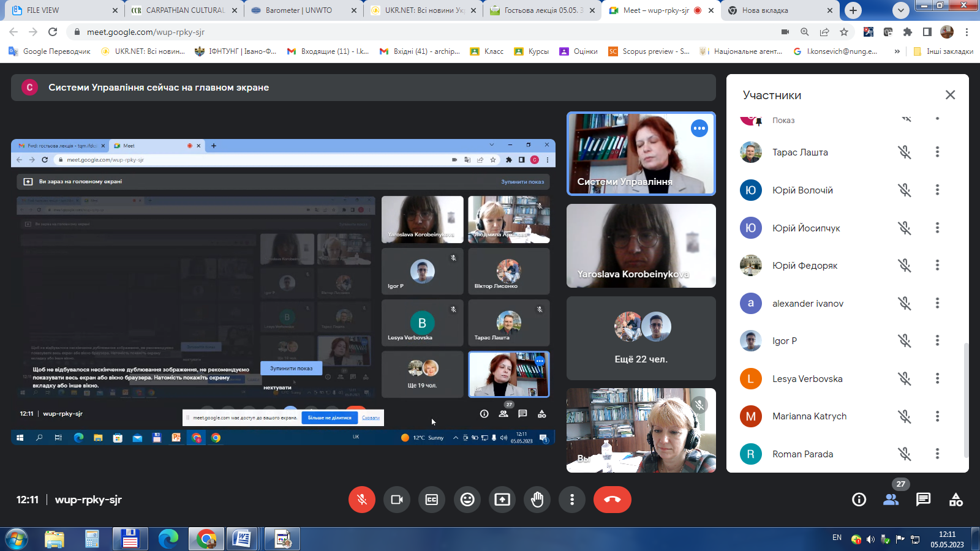
Task: Open the chat panel
Action: pos(923,500)
